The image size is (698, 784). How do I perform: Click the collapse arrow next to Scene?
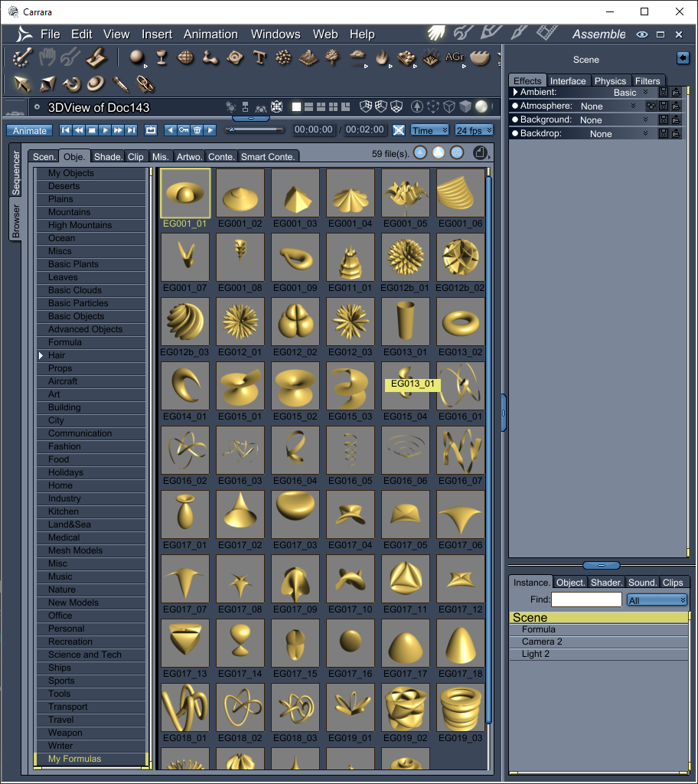(x=683, y=58)
